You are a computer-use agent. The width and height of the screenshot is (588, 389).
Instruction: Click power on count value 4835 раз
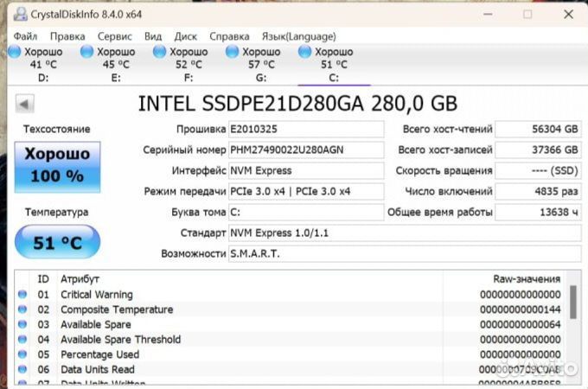[x=538, y=192]
